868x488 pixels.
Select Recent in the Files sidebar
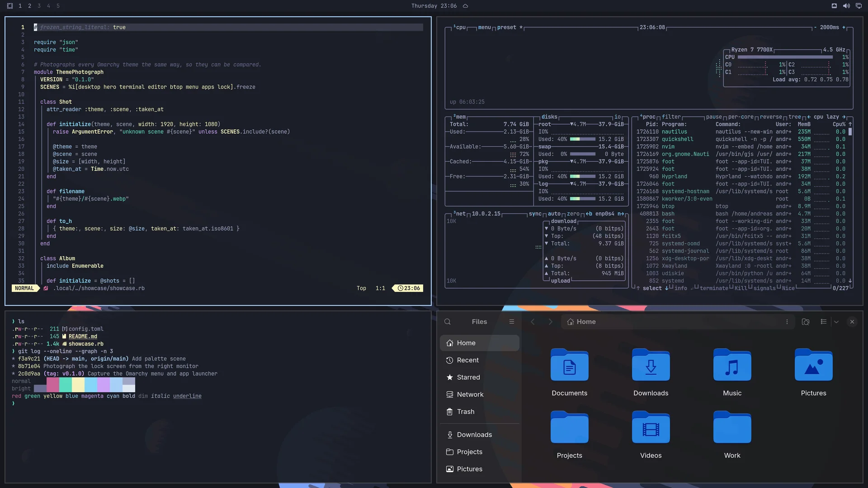coord(479,360)
